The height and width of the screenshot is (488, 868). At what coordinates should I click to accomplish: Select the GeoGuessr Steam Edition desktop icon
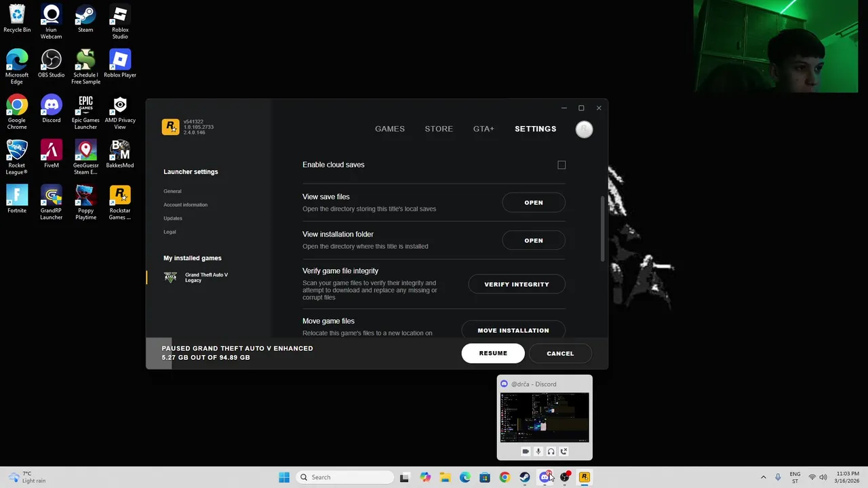click(x=85, y=158)
